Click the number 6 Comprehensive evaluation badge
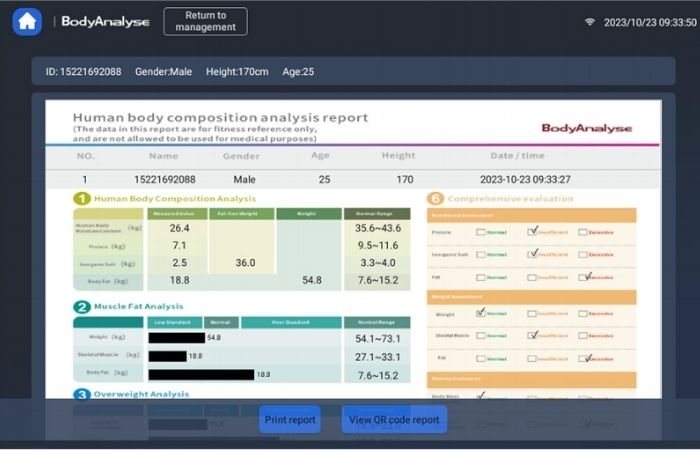The width and height of the screenshot is (700, 450). [435, 198]
